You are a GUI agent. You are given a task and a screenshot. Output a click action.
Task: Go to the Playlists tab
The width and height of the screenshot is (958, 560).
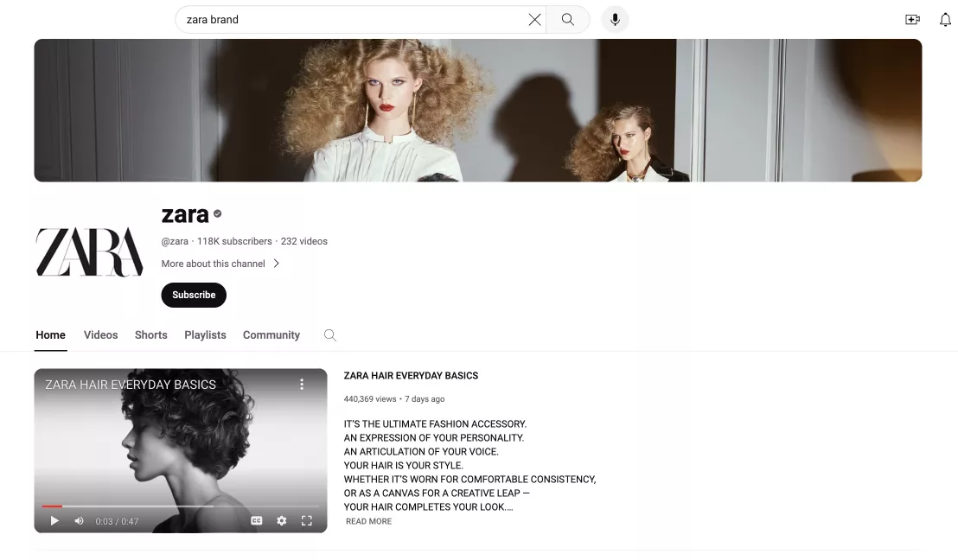click(205, 334)
